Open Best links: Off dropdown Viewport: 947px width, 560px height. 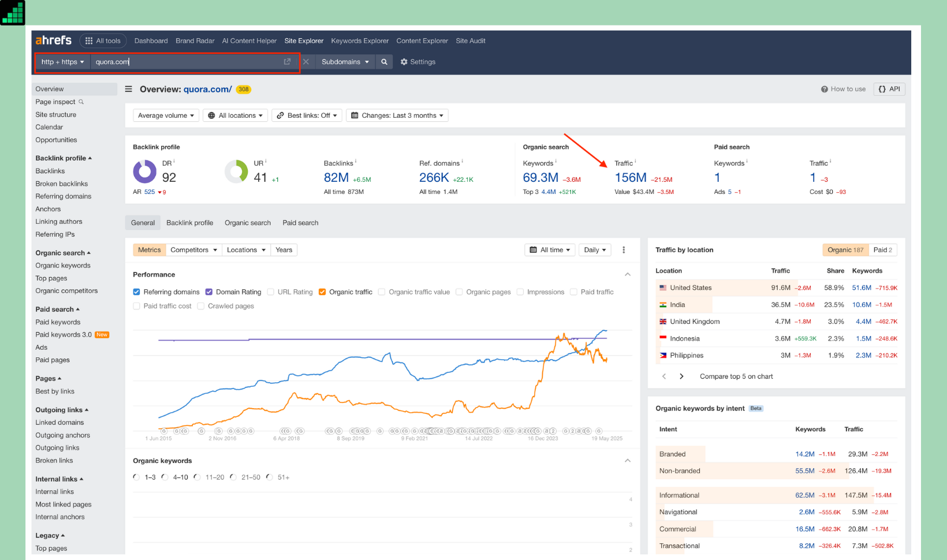(307, 115)
